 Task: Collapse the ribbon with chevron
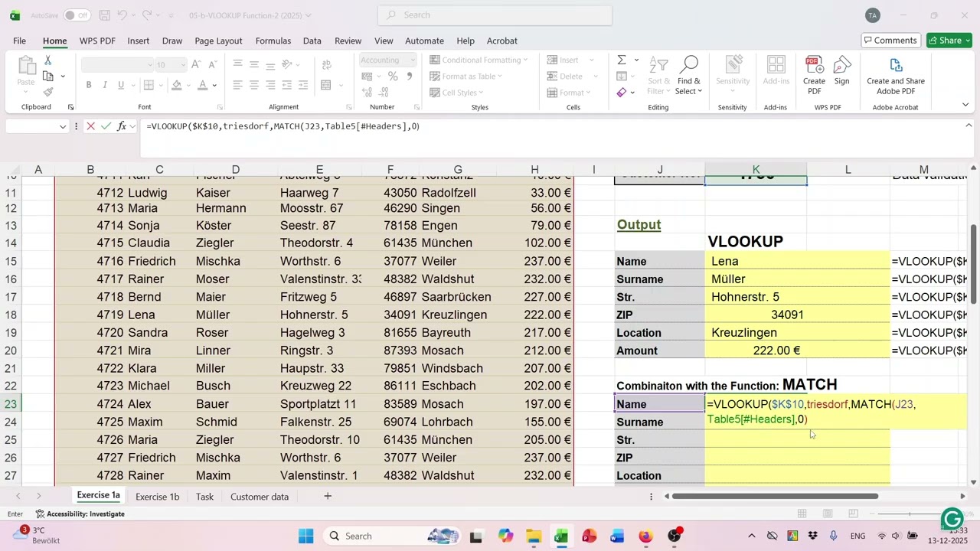(x=965, y=105)
